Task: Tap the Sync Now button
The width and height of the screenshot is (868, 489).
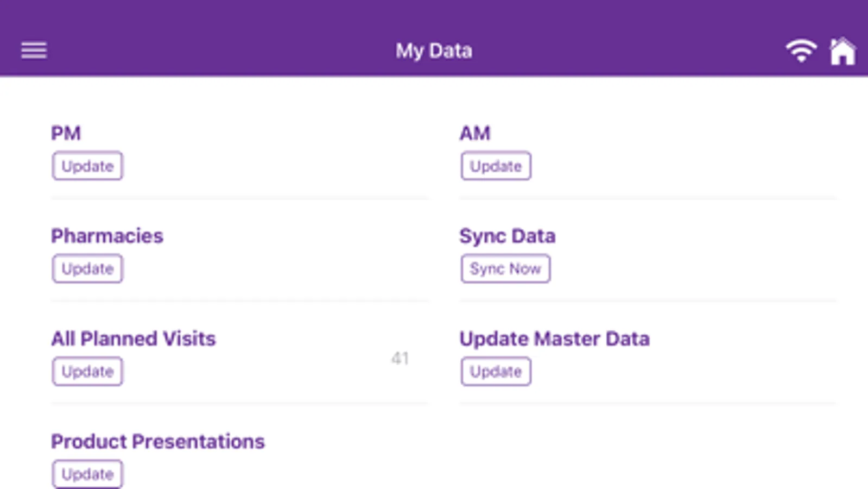Action: (505, 269)
